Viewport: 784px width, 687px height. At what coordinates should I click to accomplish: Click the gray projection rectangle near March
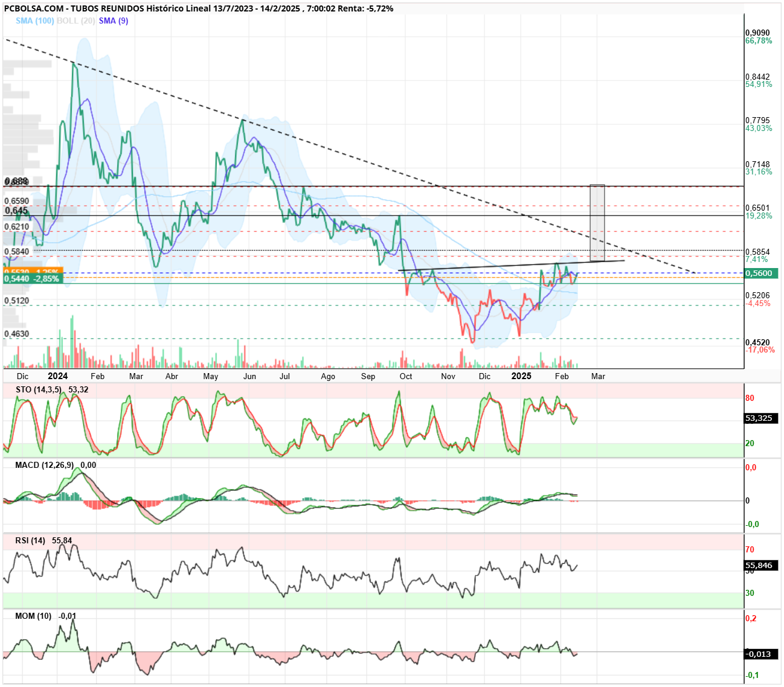pyautogui.click(x=597, y=223)
